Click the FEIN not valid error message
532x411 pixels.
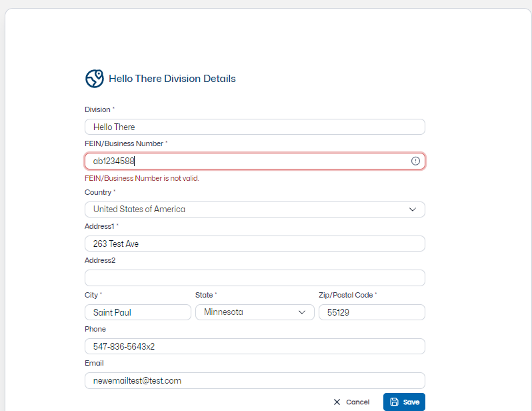(142, 178)
